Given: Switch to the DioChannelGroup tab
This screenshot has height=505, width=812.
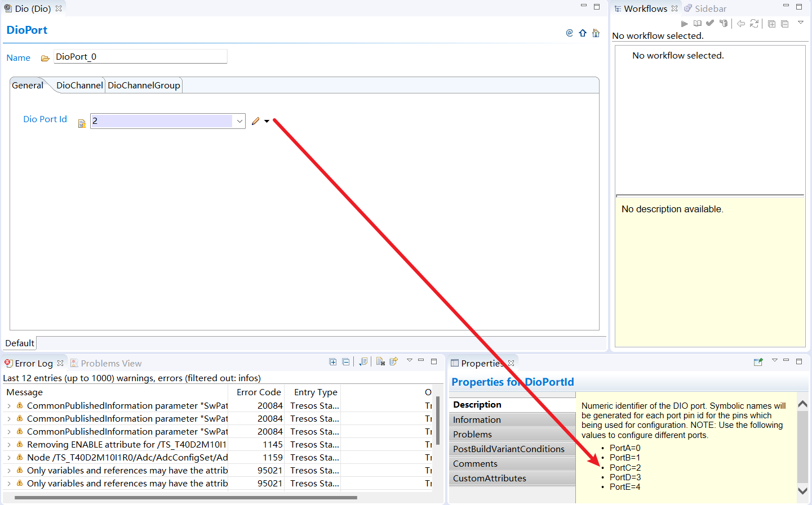Looking at the screenshot, I should pos(144,86).
